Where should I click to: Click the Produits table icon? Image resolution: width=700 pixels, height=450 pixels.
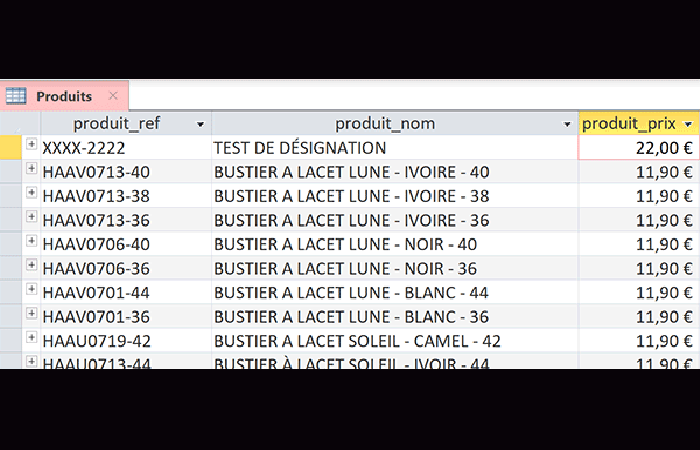[x=16, y=96]
